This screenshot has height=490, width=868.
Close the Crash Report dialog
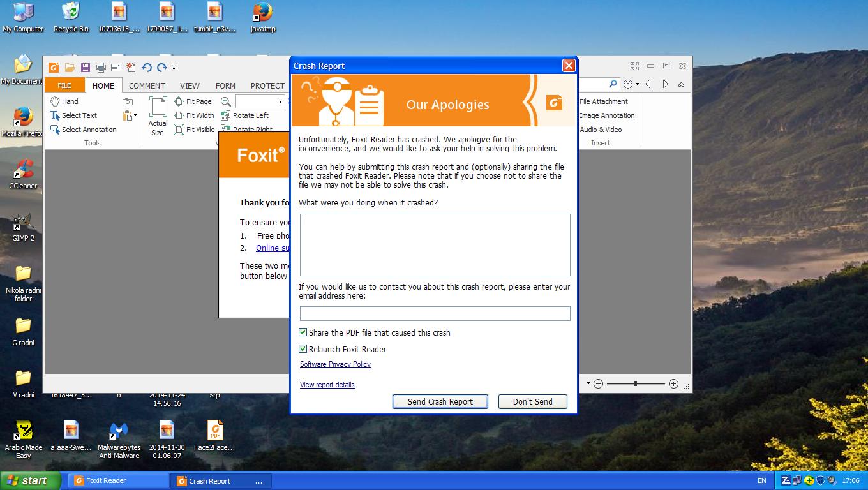(x=569, y=66)
